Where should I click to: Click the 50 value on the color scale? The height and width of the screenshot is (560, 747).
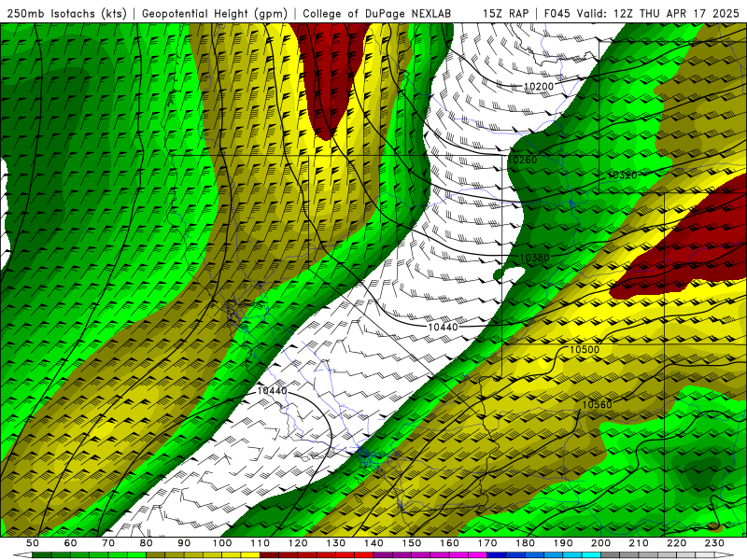33,543
